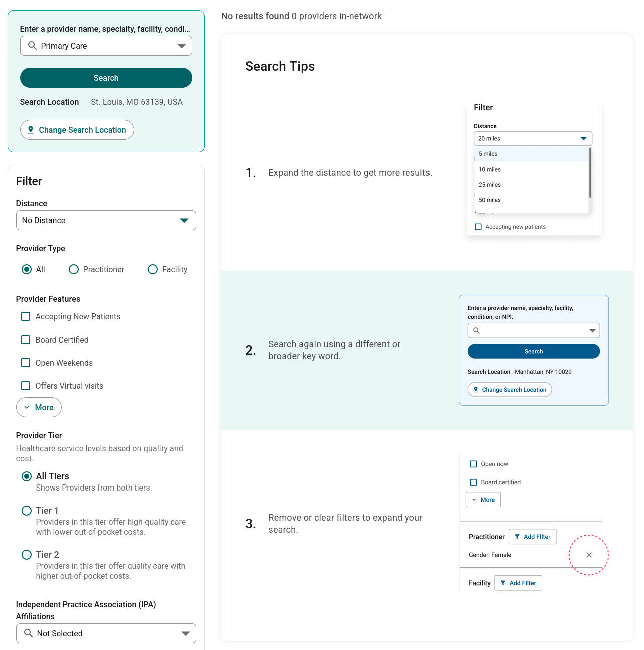Click the X icon beside Gender: Female
This screenshot has height=650, width=644.
coord(589,555)
